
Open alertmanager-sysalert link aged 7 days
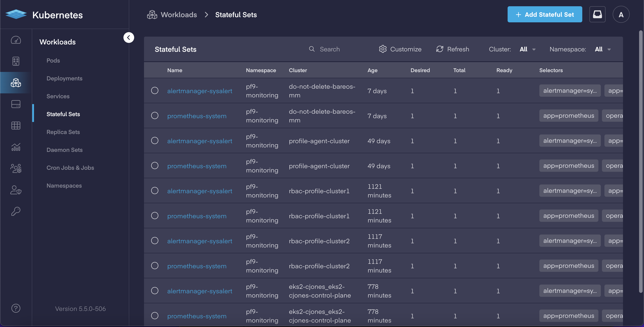point(199,91)
